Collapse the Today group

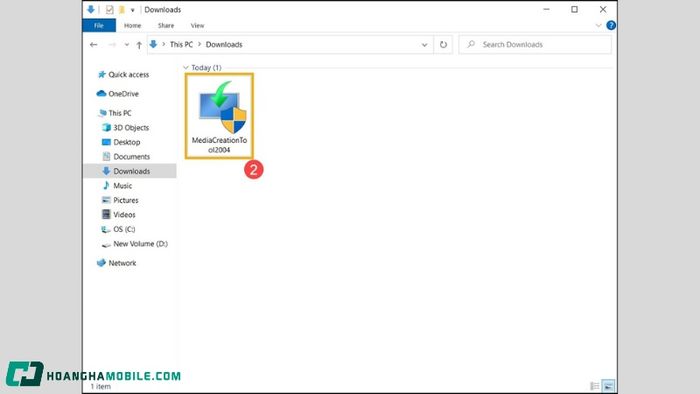[x=186, y=68]
